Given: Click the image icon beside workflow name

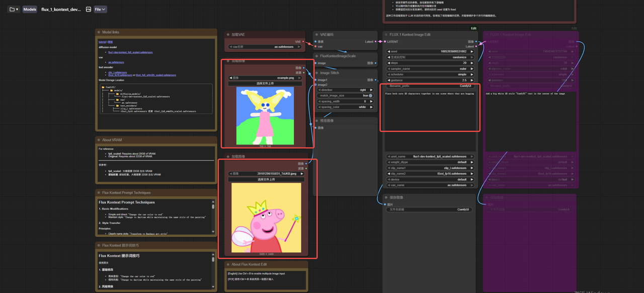Looking at the screenshot, I should tap(89, 9).
